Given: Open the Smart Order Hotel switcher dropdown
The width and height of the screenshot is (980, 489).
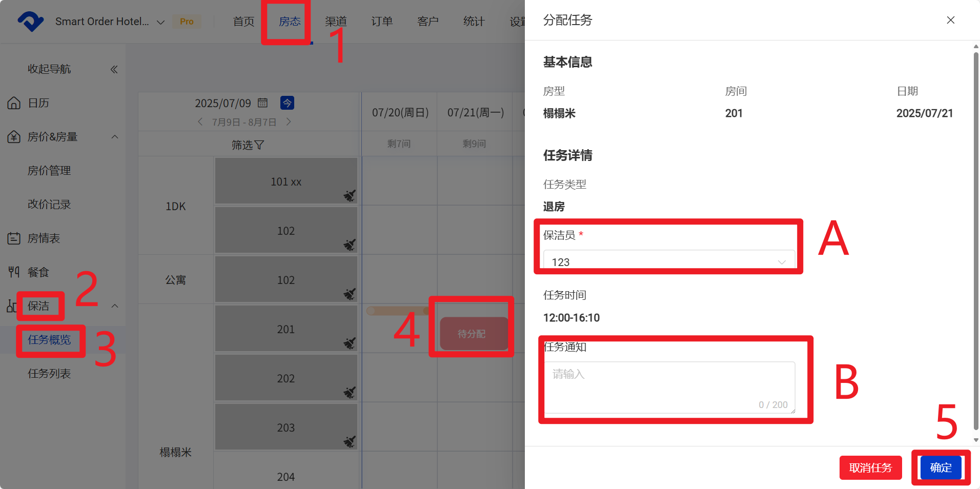Looking at the screenshot, I should click(160, 22).
